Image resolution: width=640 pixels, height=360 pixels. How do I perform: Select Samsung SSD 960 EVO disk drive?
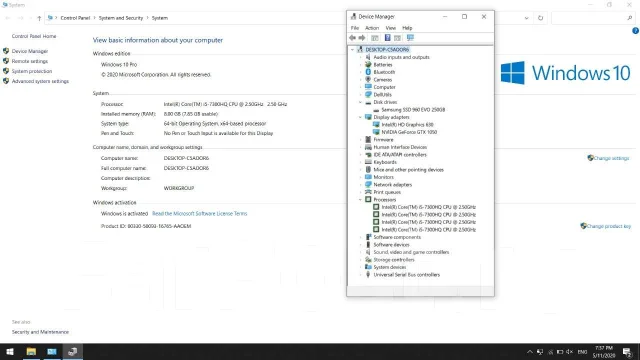click(x=413, y=110)
